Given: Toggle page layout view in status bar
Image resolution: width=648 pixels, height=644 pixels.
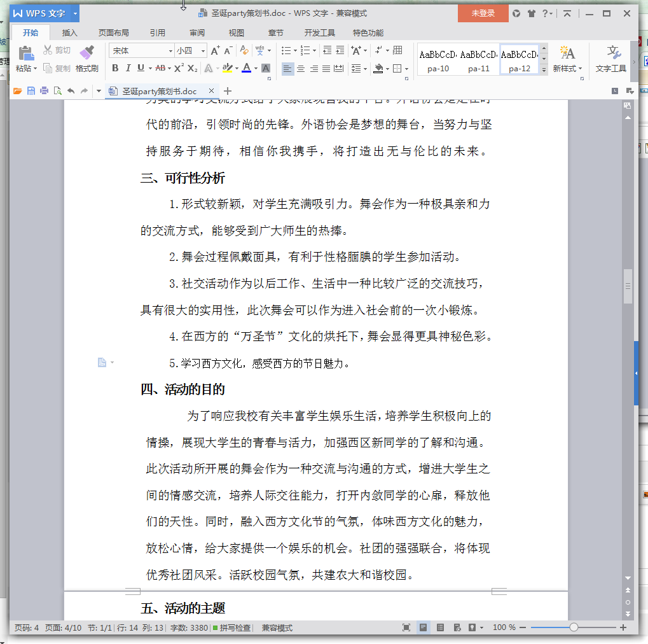Looking at the screenshot, I should (423, 627).
